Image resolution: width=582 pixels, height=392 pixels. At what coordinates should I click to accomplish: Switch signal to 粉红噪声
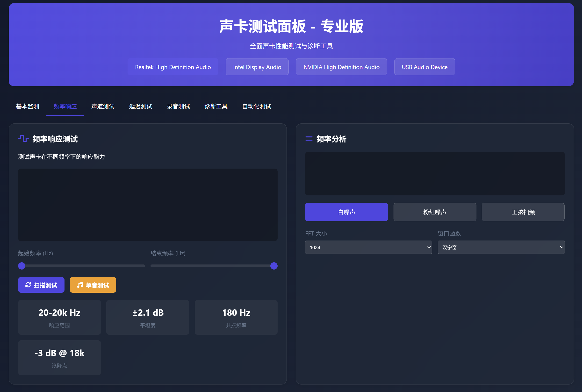pos(434,212)
